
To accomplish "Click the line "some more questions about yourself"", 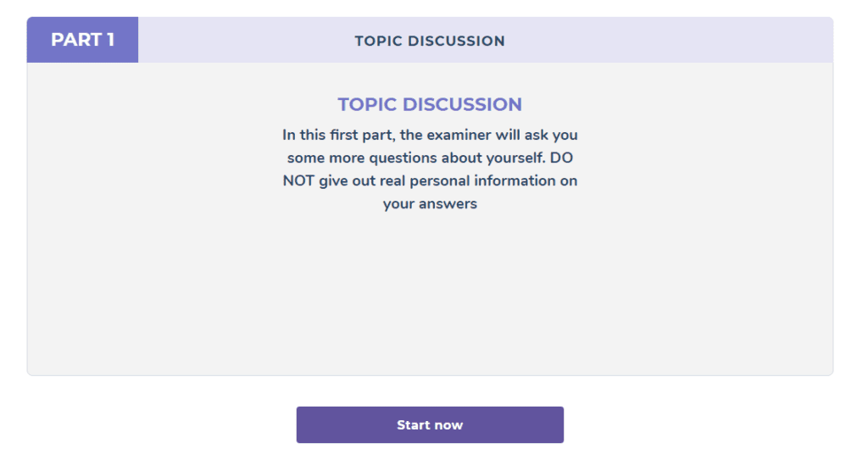I will [x=430, y=158].
